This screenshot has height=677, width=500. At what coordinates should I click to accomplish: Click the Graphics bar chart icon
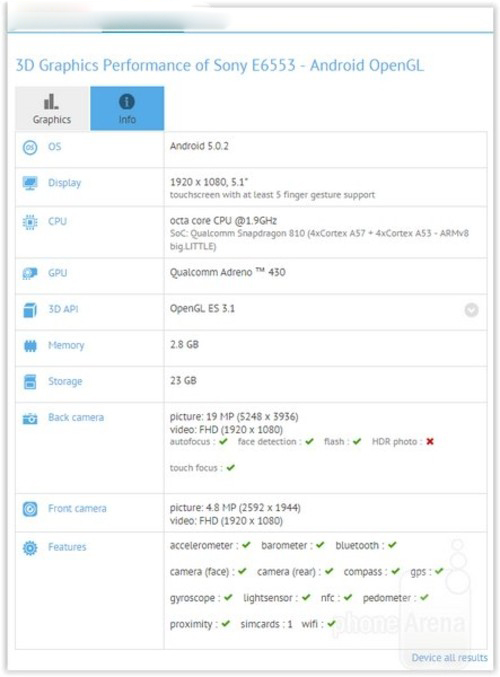coord(51,101)
